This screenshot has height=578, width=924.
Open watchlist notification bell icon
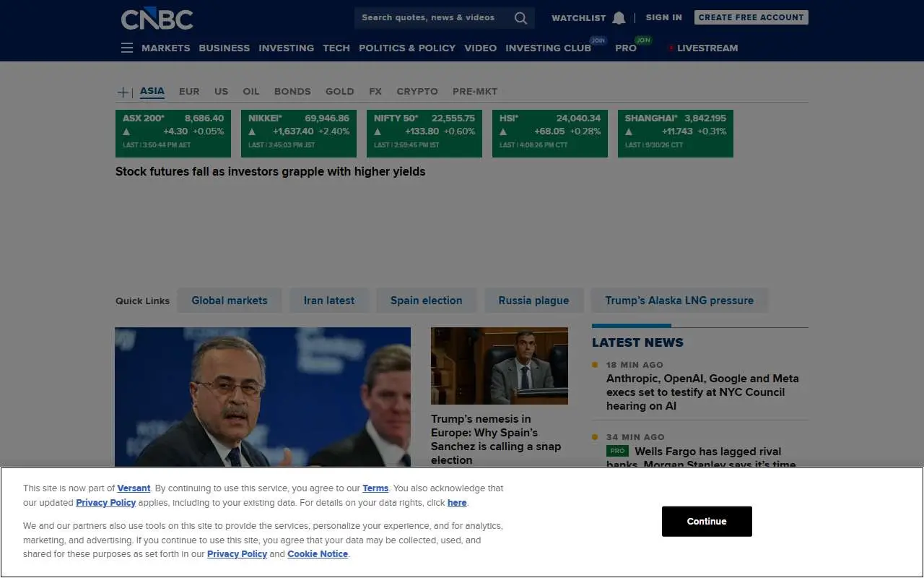point(619,18)
